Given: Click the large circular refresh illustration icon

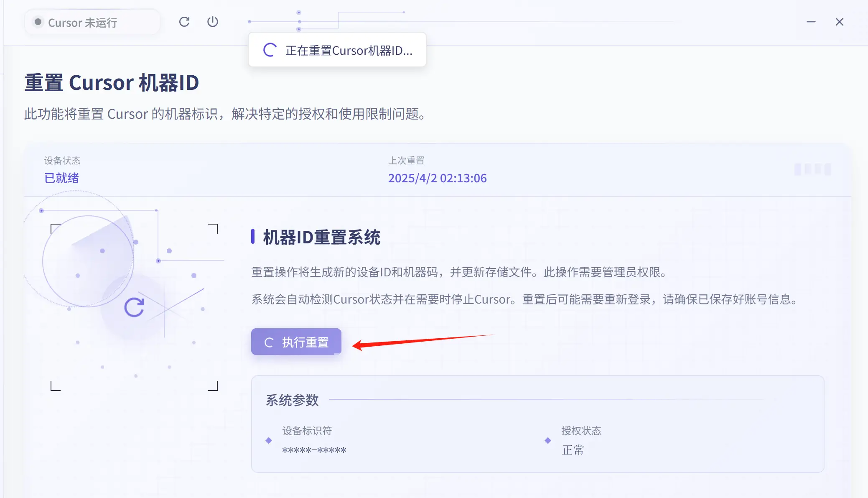Looking at the screenshot, I should [134, 307].
